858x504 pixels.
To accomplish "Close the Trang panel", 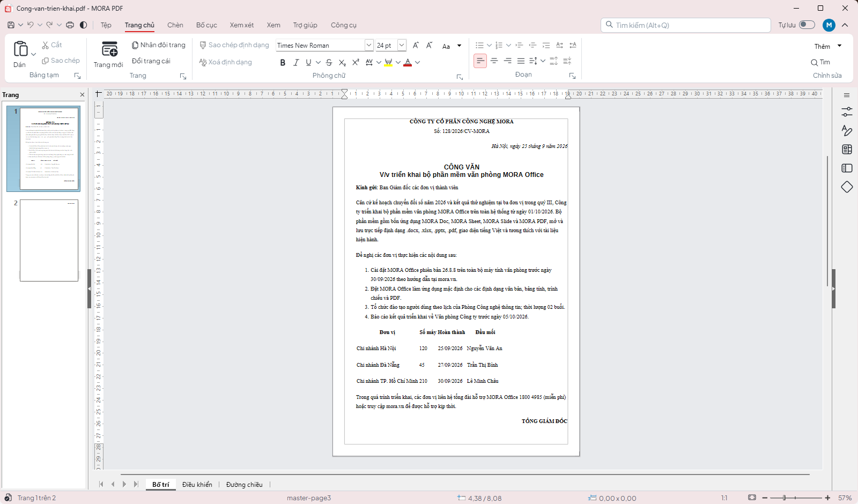I will (82, 95).
